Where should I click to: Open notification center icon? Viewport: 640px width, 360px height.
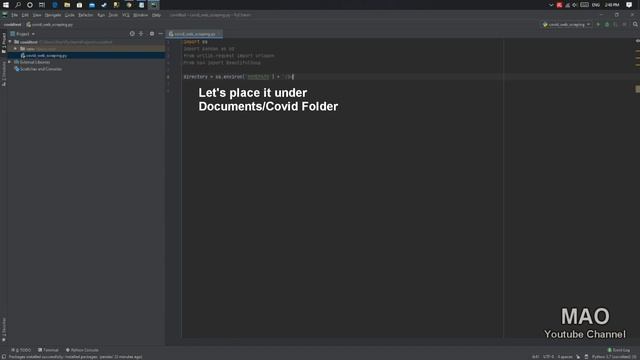[x=629, y=5]
